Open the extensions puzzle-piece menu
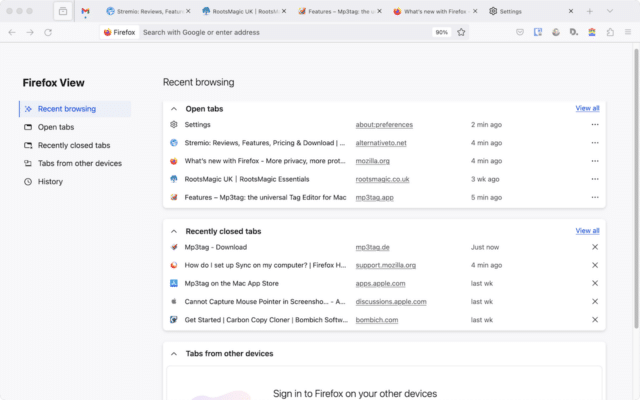This screenshot has height=400, width=640. 610,32
